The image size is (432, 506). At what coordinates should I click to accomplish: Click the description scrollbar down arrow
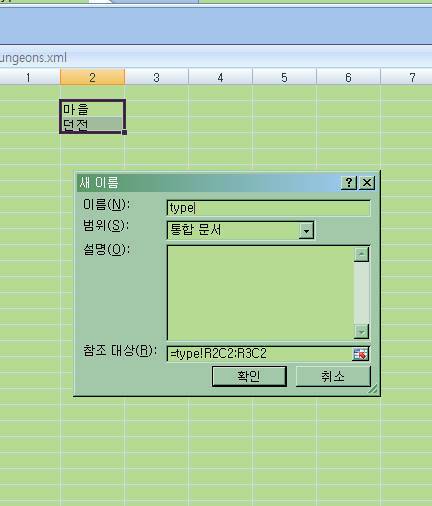tap(361, 331)
